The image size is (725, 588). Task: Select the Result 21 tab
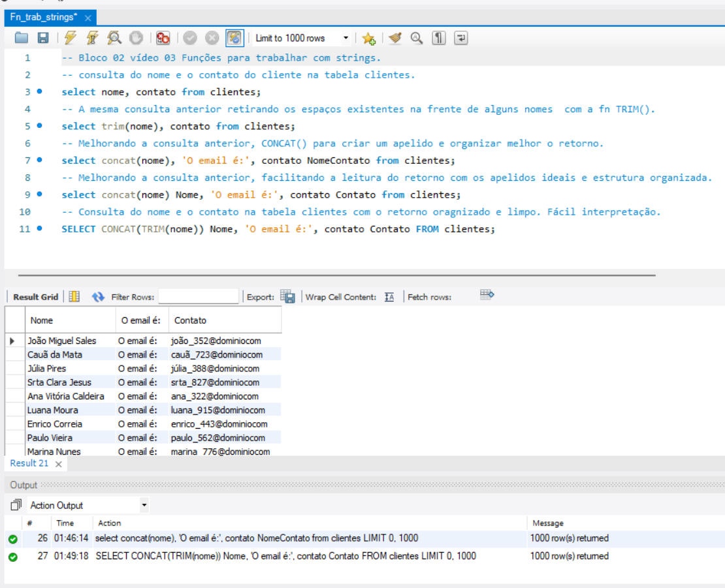click(29, 463)
